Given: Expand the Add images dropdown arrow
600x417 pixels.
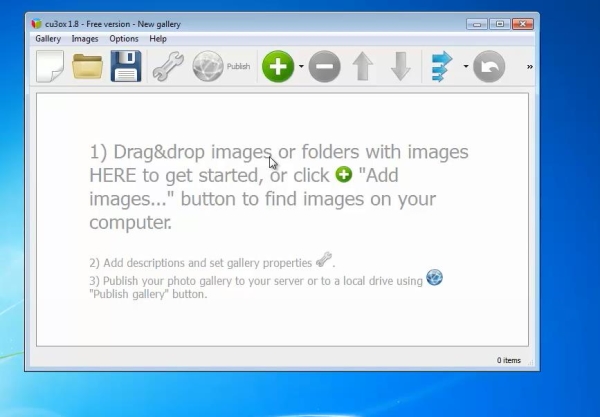Looking at the screenshot, I should click(301, 67).
